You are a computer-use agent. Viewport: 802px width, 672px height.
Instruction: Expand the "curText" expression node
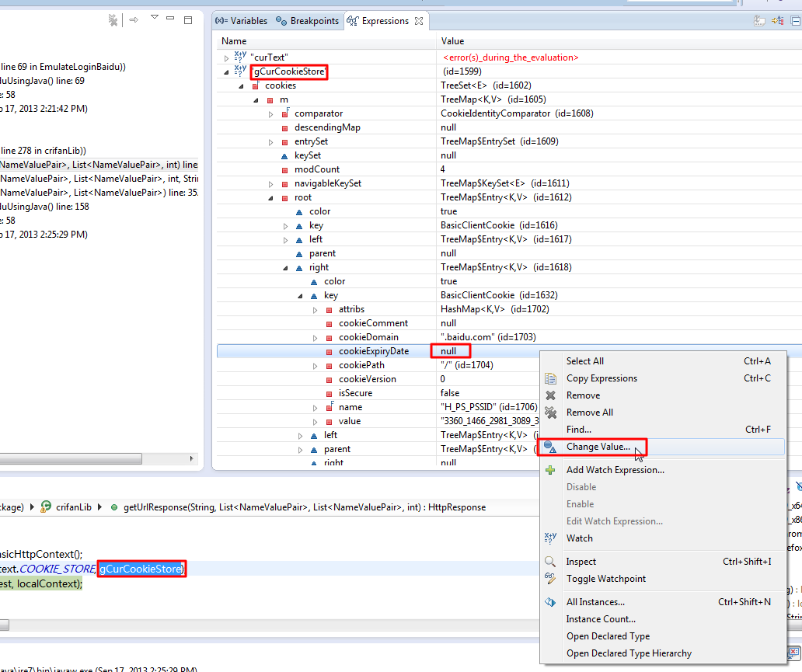(x=227, y=57)
